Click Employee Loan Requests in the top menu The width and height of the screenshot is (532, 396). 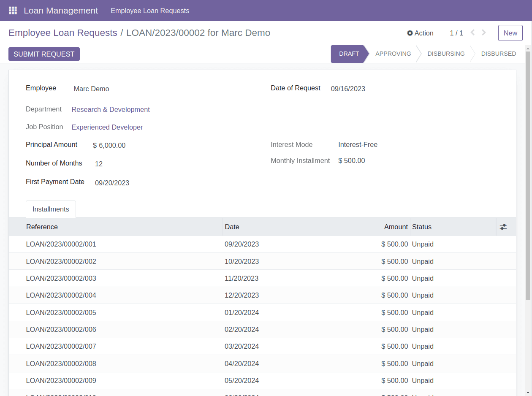click(x=149, y=11)
